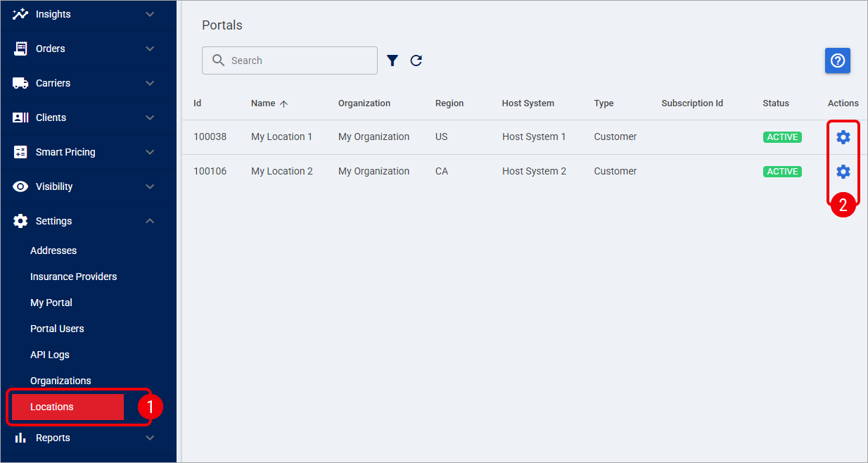Expand the Insights menu chevron
868x463 pixels.
click(x=150, y=14)
